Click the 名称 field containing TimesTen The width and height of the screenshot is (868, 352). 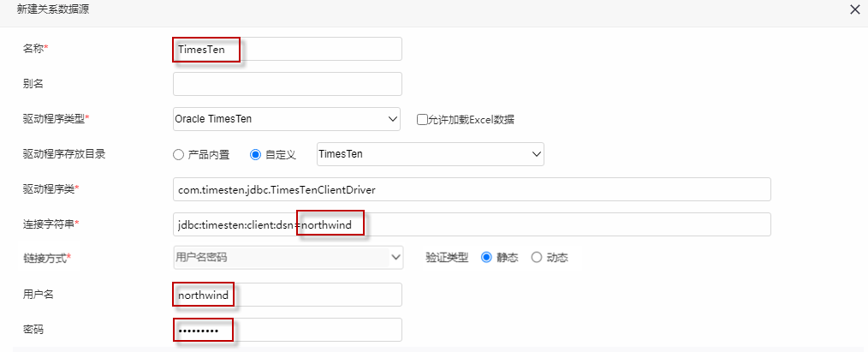(288, 49)
